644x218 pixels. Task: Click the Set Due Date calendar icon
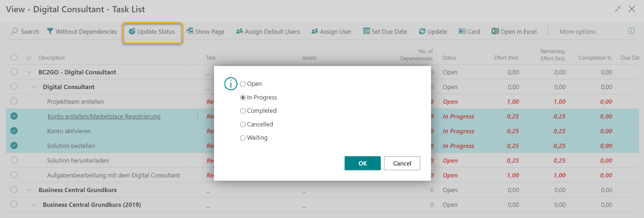(x=366, y=32)
